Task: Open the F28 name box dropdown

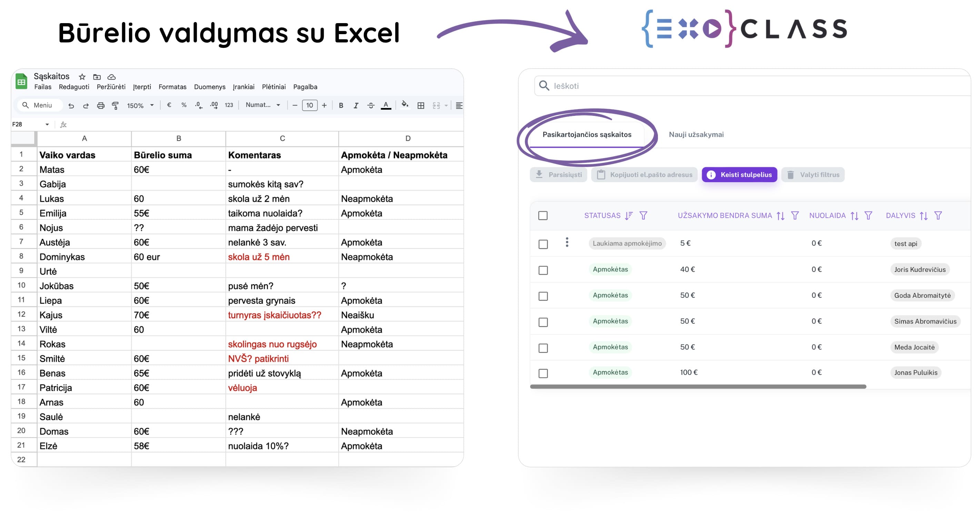Action: coord(47,125)
